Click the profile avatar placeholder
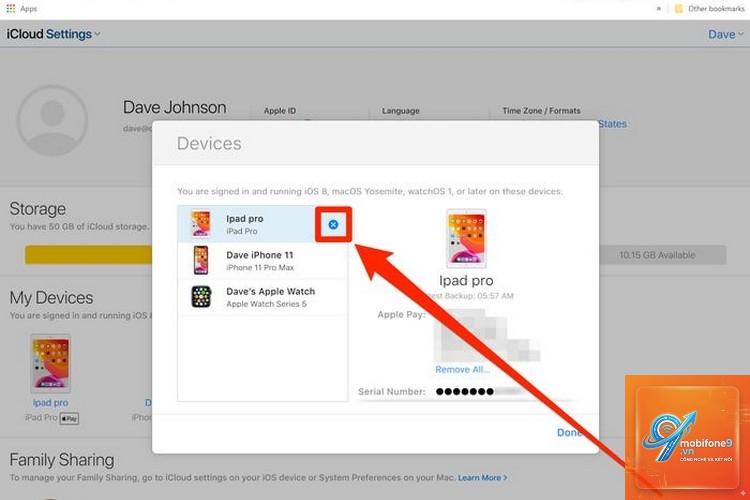The height and width of the screenshot is (500, 750). [52, 121]
